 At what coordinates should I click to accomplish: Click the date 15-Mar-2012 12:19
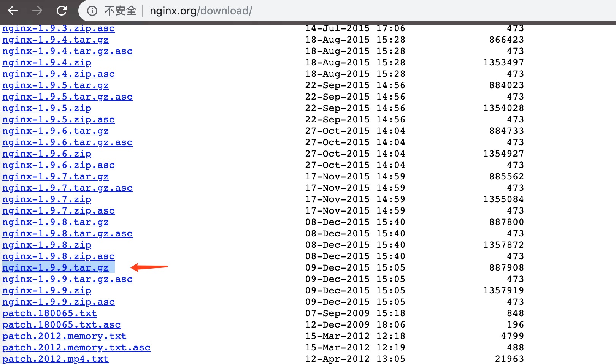355,348
